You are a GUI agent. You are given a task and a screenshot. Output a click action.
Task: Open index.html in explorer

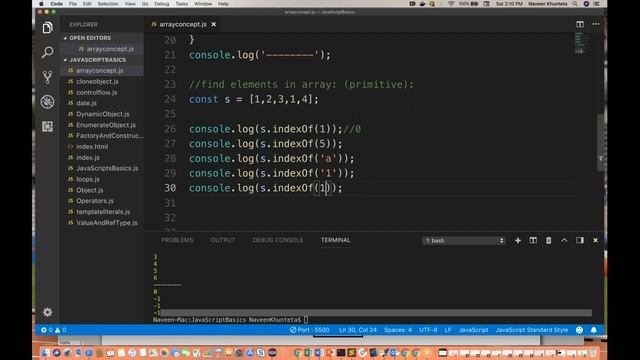click(92, 147)
